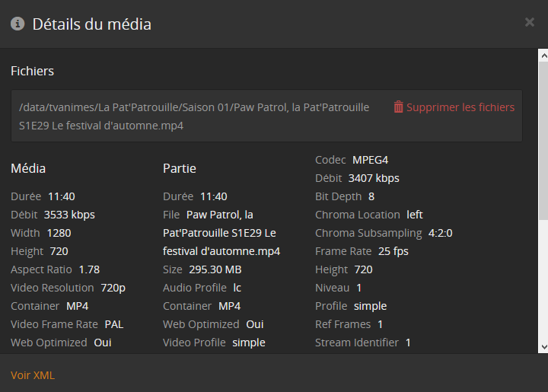Click the info icon beside Détails du média
Screen dimensions: 548x392
pos(18,24)
